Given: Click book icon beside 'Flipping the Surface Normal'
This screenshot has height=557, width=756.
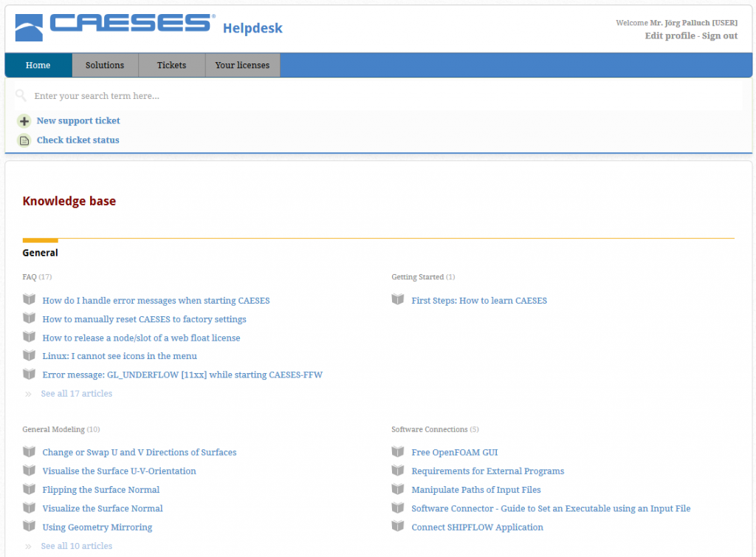Looking at the screenshot, I should 29,489.
